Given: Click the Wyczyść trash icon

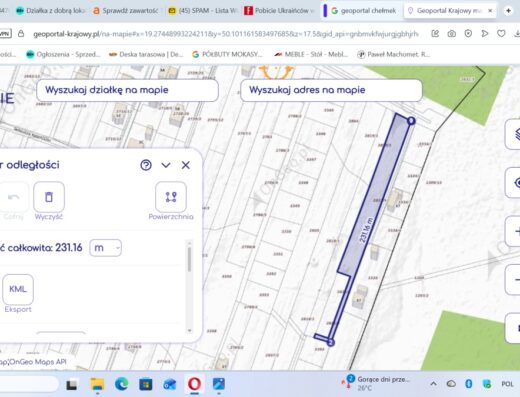Looking at the screenshot, I should tap(49, 197).
